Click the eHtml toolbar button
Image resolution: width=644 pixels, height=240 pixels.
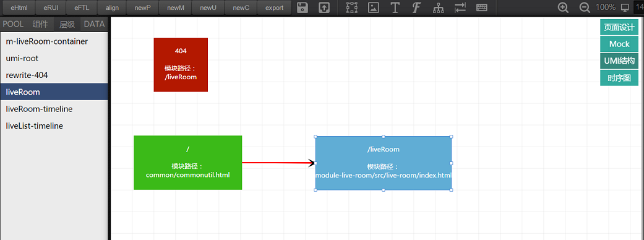pos(19,8)
